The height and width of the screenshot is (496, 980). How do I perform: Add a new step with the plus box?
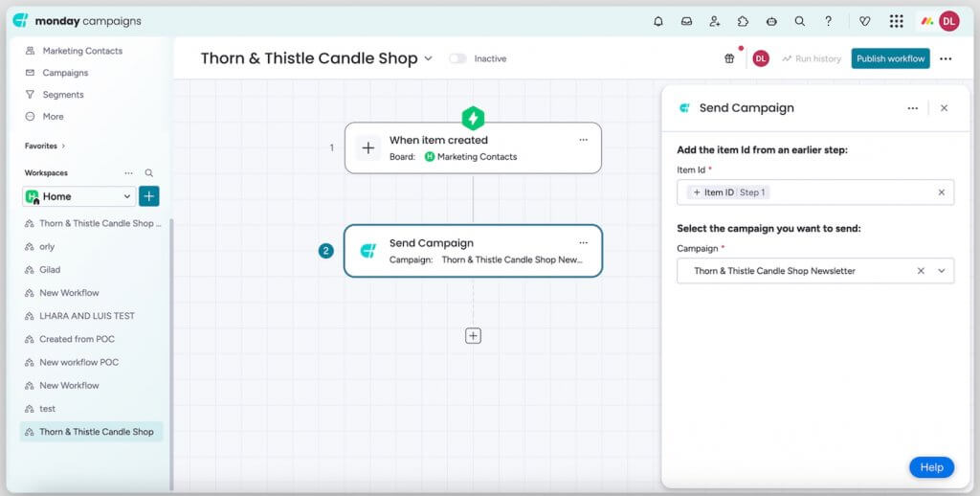click(x=473, y=336)
